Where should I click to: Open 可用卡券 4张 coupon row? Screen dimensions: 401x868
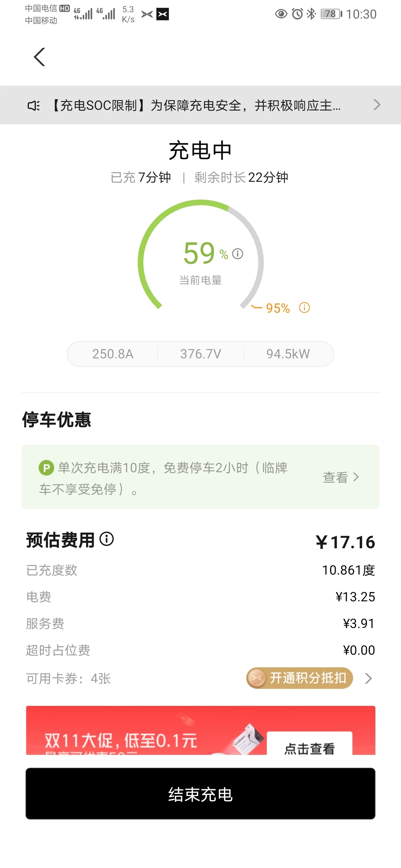click(x=68, y=678)
